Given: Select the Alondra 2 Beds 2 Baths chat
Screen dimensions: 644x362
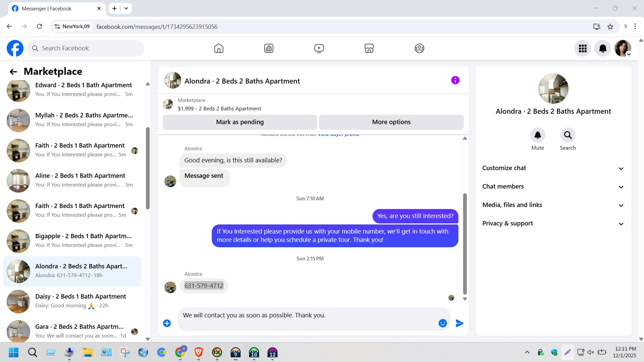Looking at the screenshot, I should (x=72, y=271).
